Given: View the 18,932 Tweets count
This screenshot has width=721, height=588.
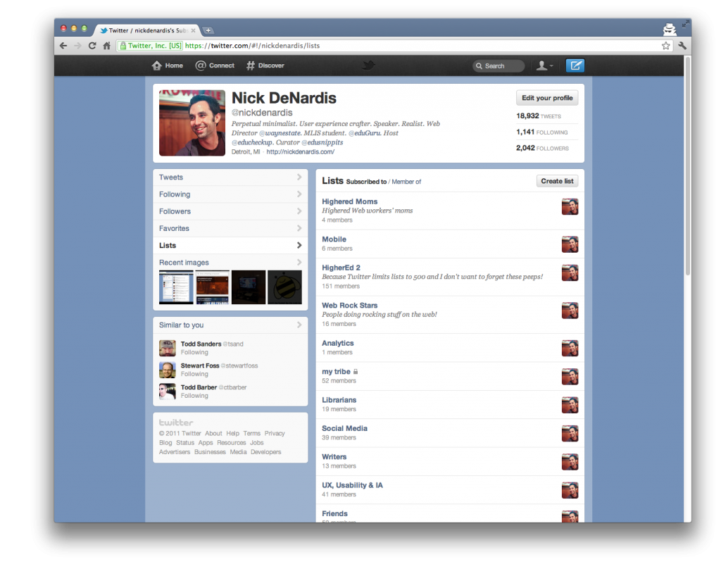Looking at the screenshot, I should point(539,116).
